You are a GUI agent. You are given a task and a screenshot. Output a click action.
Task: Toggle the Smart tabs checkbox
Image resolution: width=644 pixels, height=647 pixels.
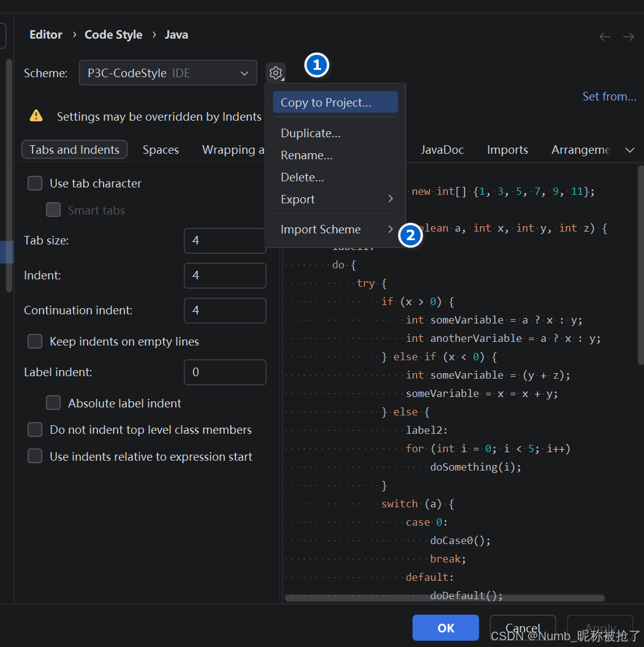click(53, 210)
